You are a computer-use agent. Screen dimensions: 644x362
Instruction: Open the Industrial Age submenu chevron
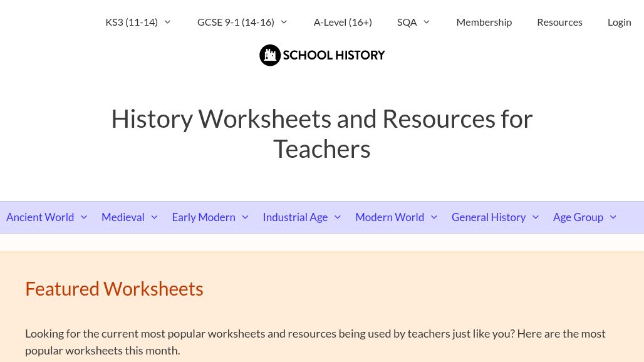tap(337, 217)
